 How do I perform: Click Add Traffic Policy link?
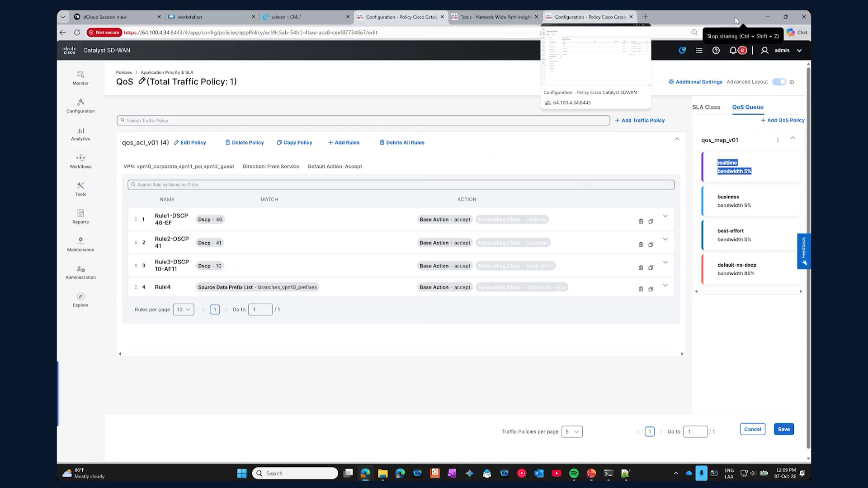point(640,120)
